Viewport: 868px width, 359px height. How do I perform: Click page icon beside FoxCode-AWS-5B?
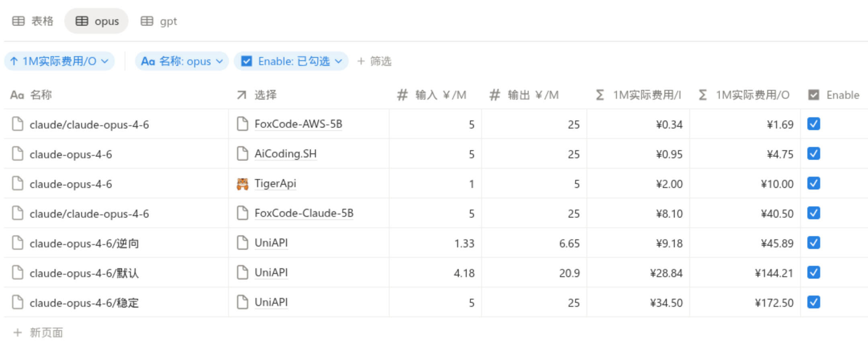pyautogui.click(x=242, y=124)
